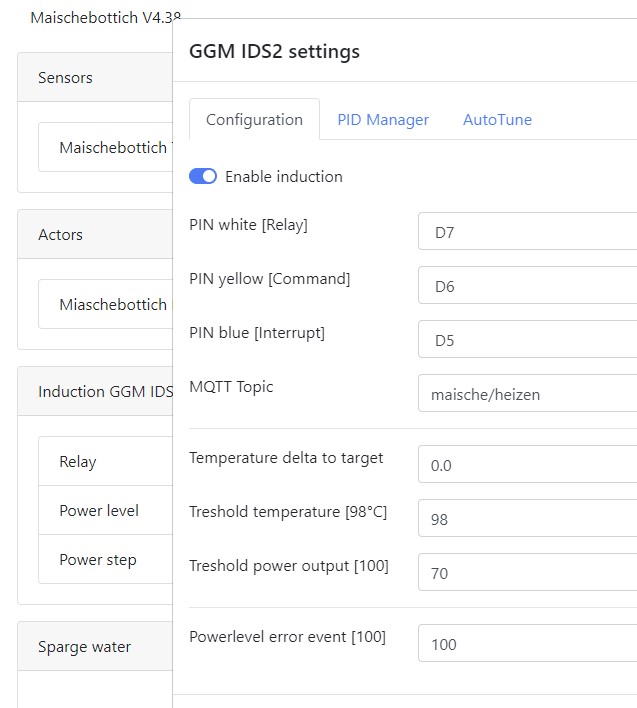The width and height of the screenshot is (637, 708).
Task: Open PIN white [Relay] dropdown
Action: (527, 232)
